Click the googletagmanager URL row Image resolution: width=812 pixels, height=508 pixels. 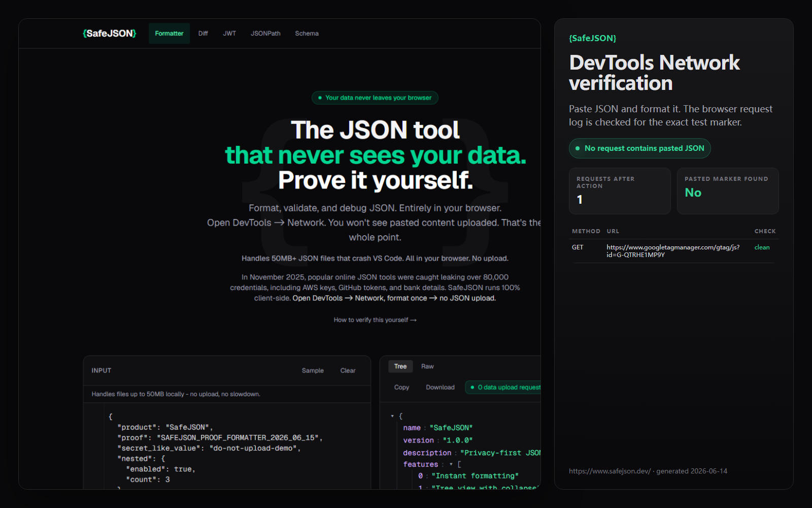point(673,251)
